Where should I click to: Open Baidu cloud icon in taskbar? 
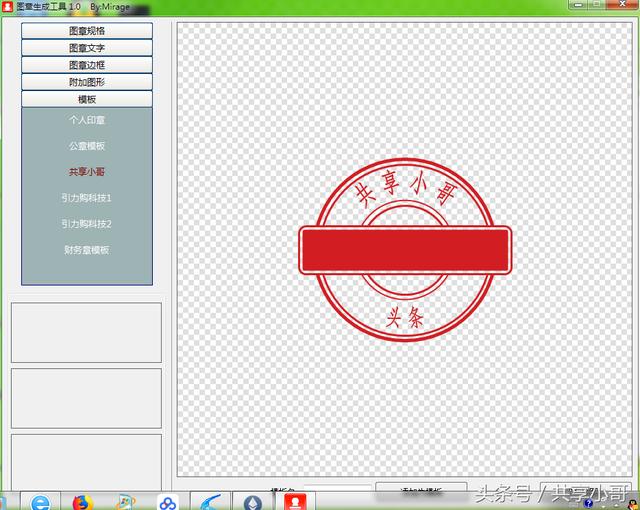tap(168, 502)
